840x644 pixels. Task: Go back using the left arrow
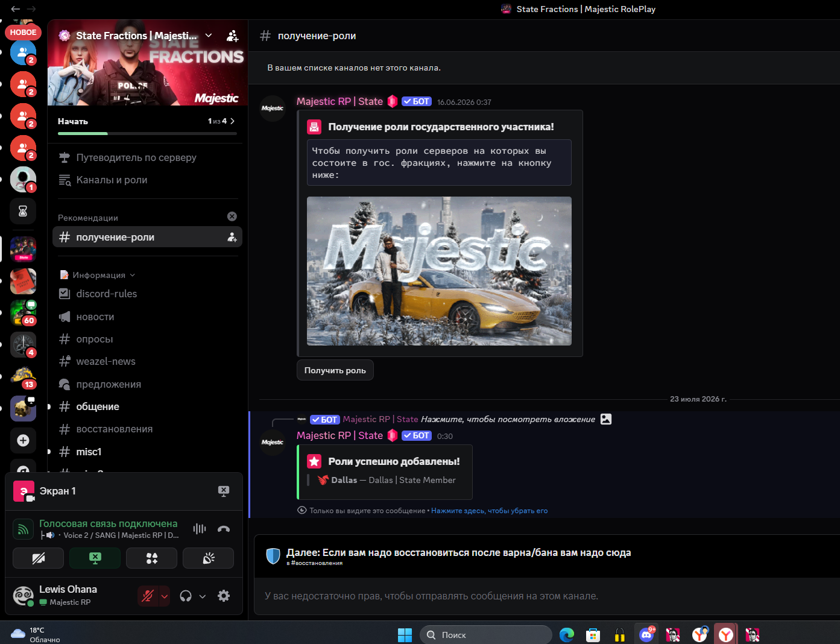[15, 9]
